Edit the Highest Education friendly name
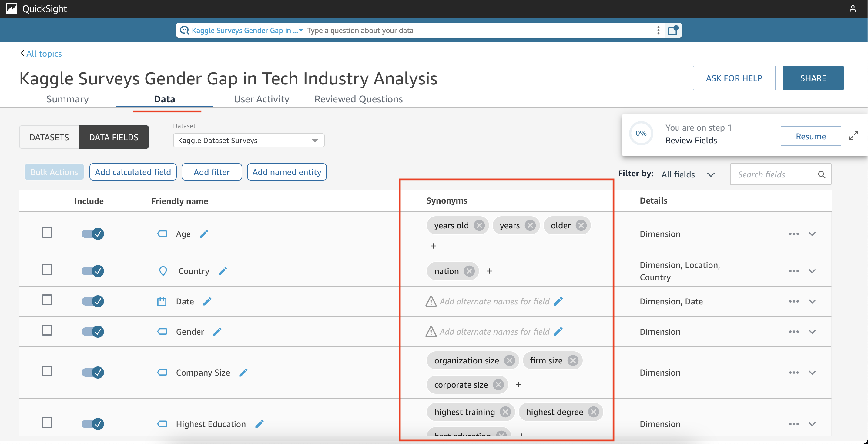This screenshot has width=868, height=444. click(260, 424)
